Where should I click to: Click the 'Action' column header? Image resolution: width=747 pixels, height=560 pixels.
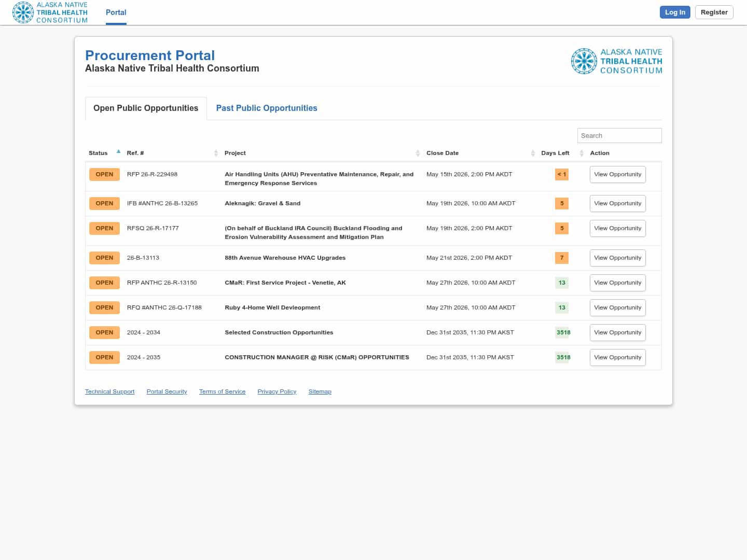click(x=600, y=153)
